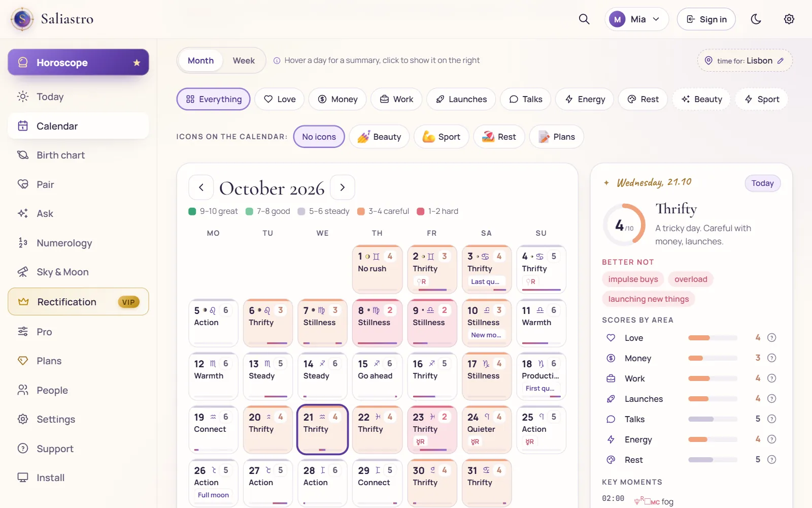Click the Support question icon
Screen dimensions: 812x508
(x=23, y=449)
